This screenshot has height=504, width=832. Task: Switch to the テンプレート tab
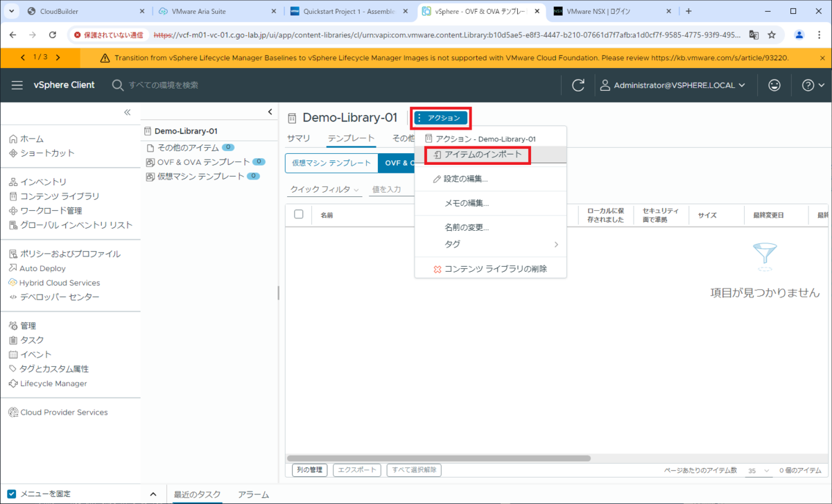pos(352,139)
